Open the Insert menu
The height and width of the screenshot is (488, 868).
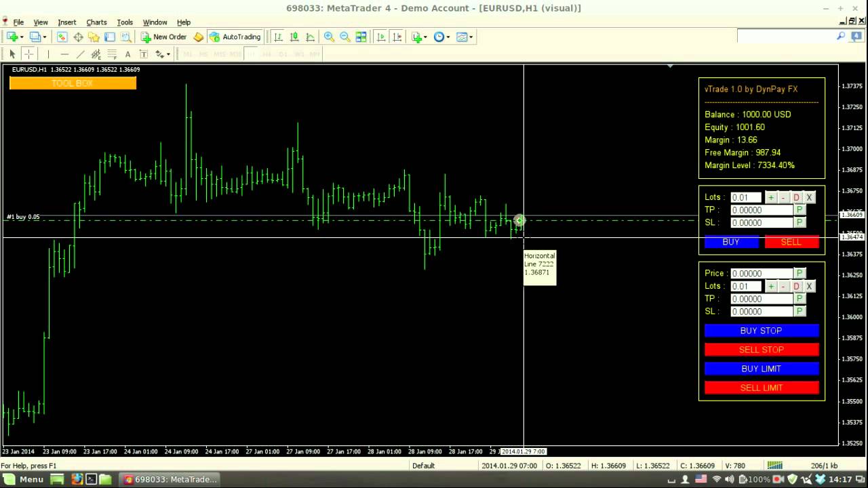coord(67,22)
